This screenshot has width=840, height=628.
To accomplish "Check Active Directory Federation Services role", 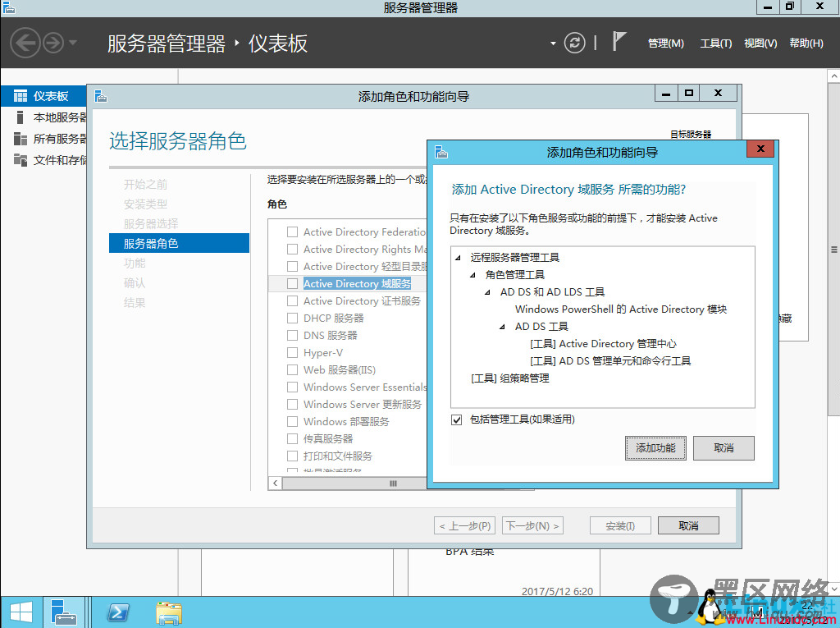I will click(x=292, y=231).
